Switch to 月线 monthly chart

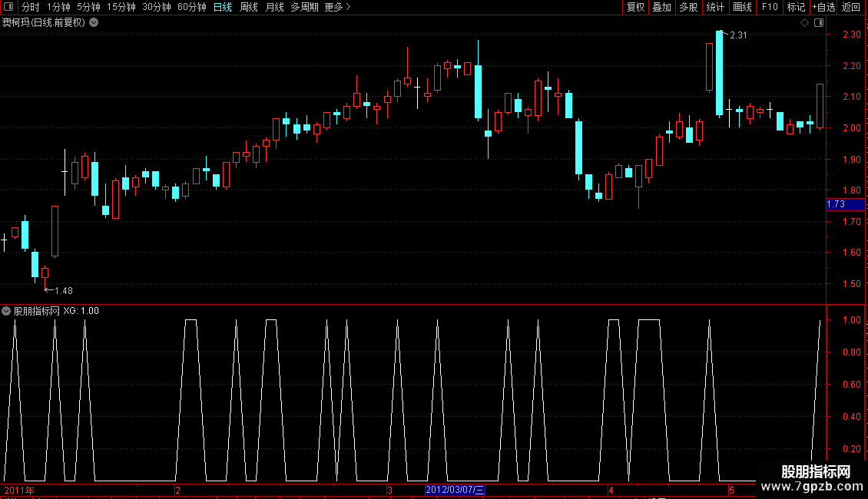click(x=274, y=7)
